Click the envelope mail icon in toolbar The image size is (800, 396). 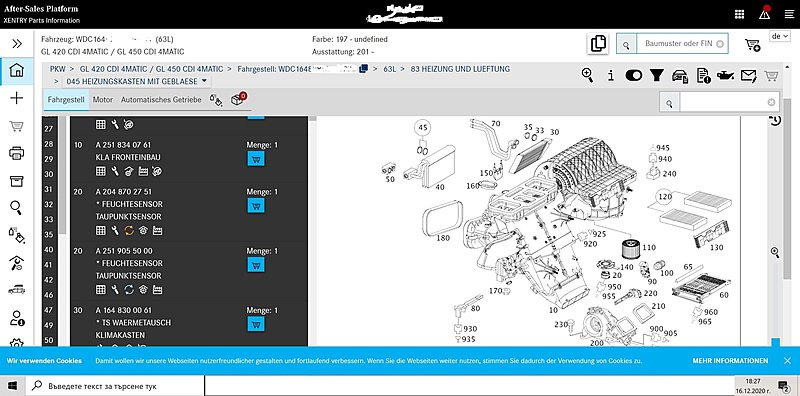tap(748, 76)
